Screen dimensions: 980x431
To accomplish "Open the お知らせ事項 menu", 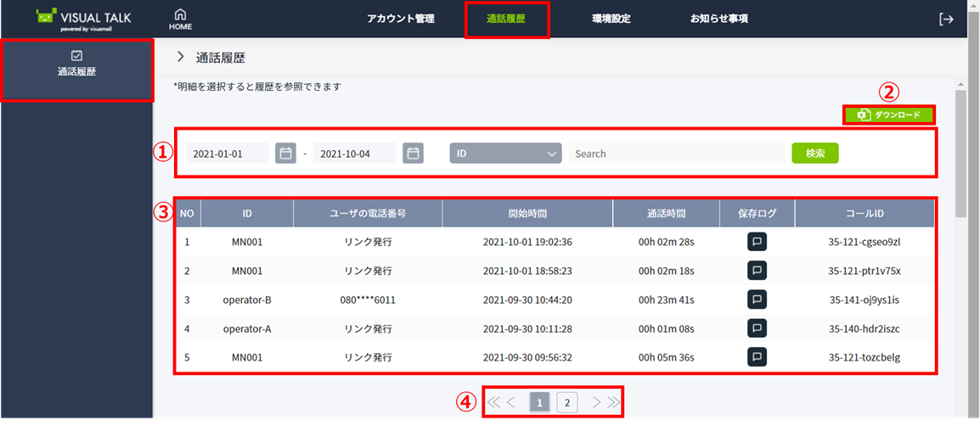I will tap(718, 19).
